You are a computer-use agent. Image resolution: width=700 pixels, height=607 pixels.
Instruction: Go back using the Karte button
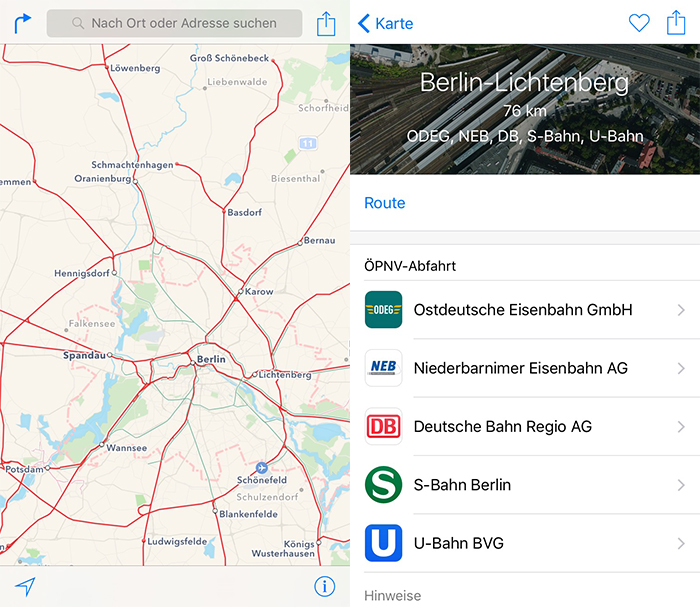point(386,23)
